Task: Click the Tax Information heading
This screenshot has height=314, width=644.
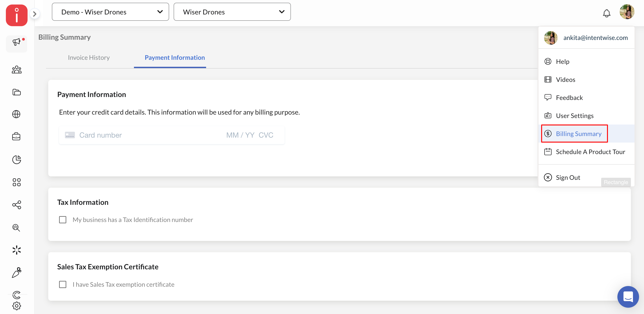Action: click(83, 202)
